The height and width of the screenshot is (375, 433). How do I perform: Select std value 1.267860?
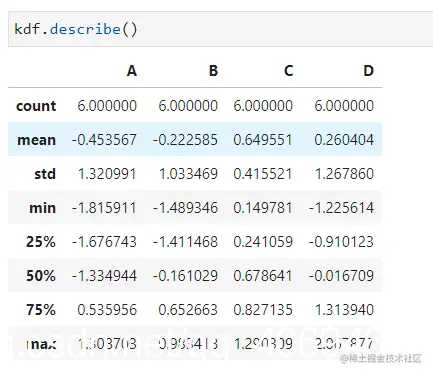pyautogui.click(x=344, y=174)
